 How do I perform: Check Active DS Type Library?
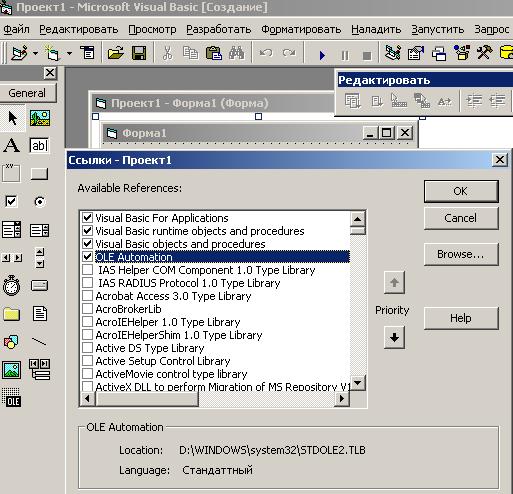(87, 348)
